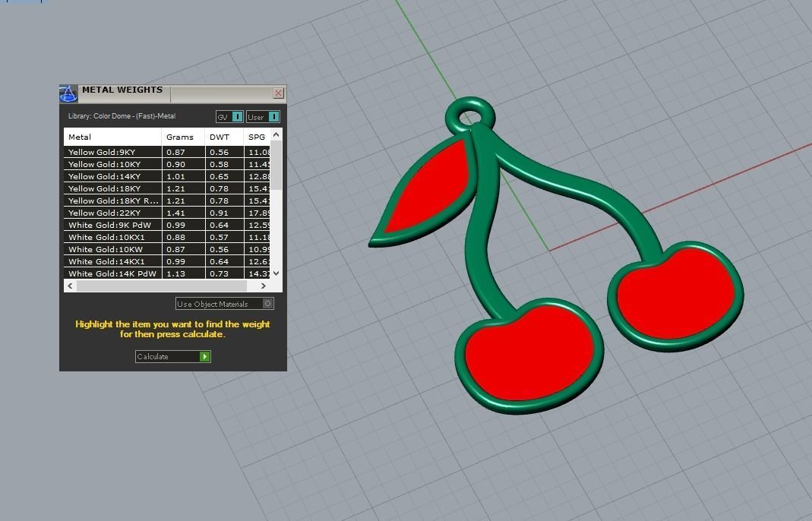Viewport: 812px width, 521px height.
Task: Click DWT value 0.65
Action: point(219,176)
